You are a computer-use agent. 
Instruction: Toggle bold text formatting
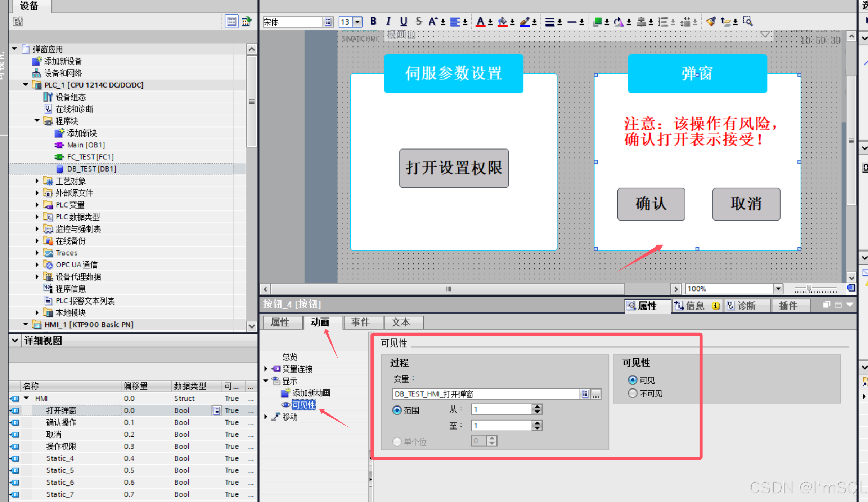(373, 22)
